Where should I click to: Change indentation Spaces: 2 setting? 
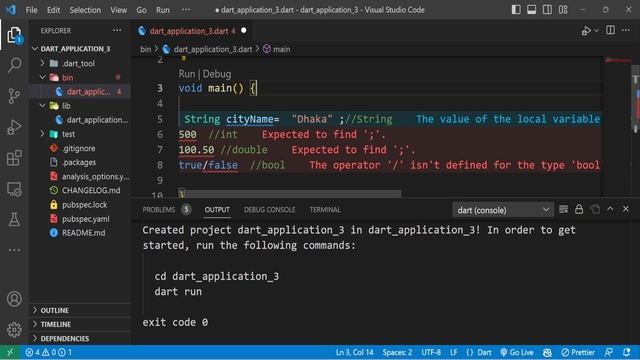click(x=397, y=352)
